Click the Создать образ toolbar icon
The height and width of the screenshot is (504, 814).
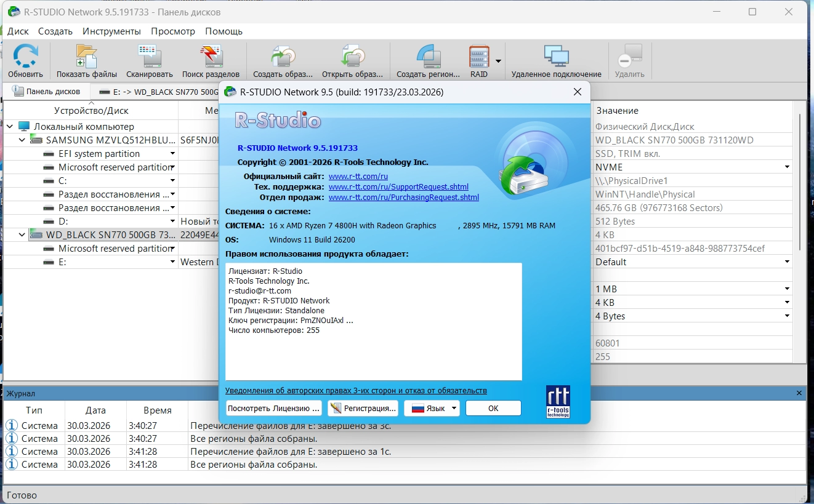click(x=283, y=56)
